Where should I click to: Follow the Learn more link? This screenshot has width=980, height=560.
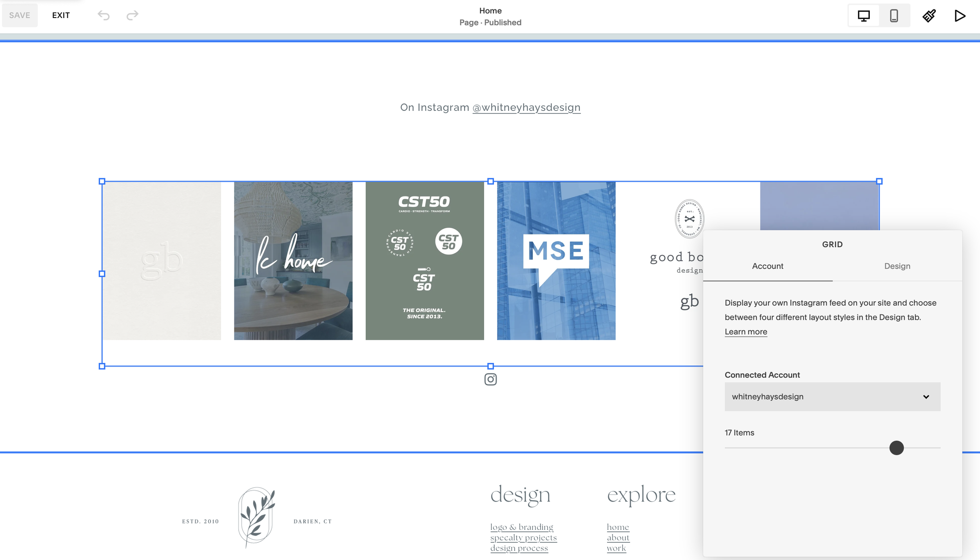point(746,332)
